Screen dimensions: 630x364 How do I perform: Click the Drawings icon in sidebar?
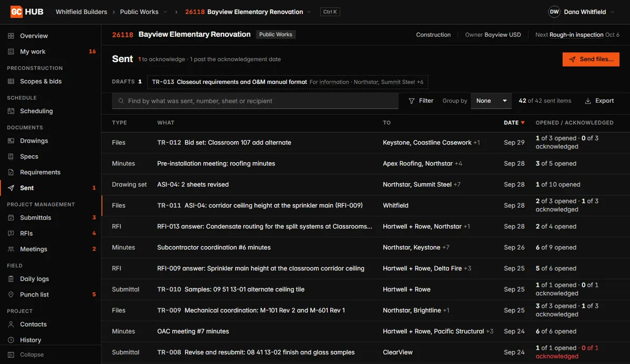coord(11,141)
